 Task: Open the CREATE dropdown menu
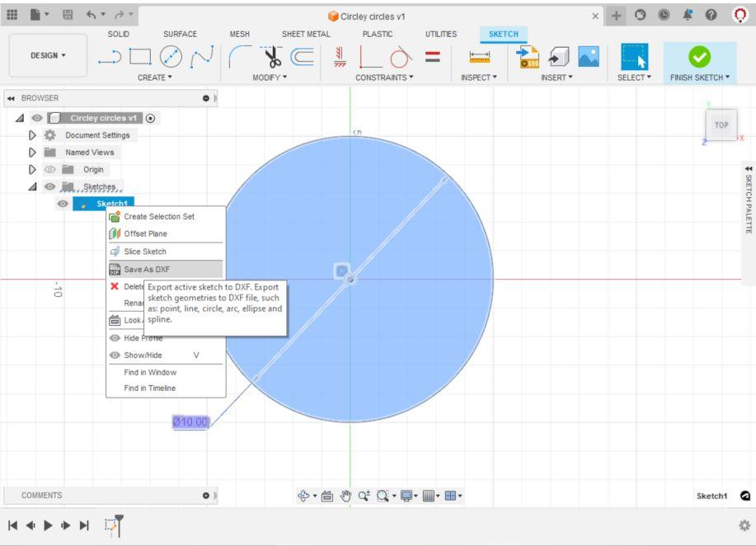click(155, 78)
